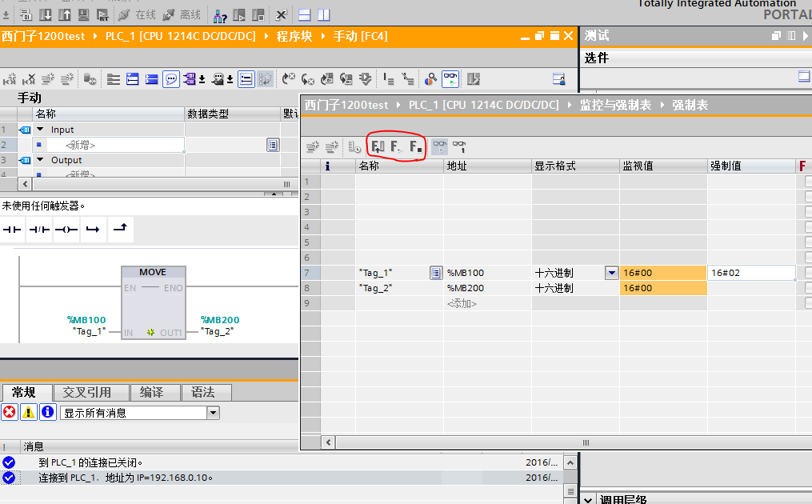812x504 pixels.
Task: Split the editor space horizontally
Action: pos(305,15)
